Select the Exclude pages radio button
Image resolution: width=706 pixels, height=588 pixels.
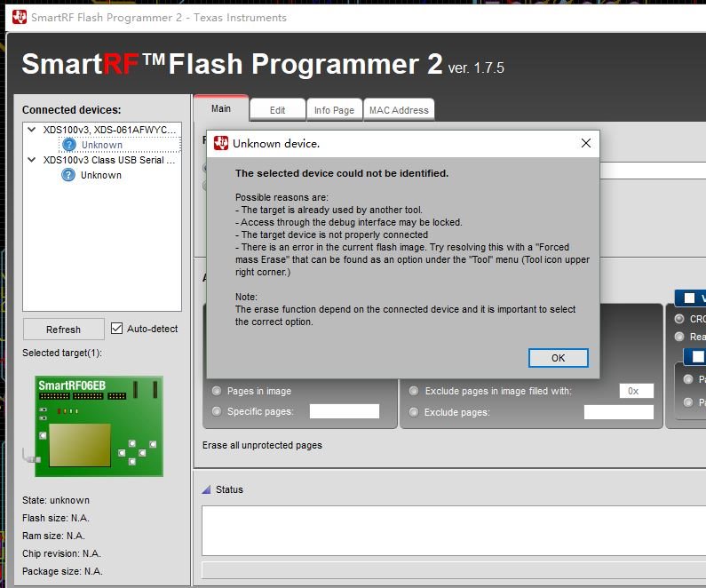(x=414, y=412)
